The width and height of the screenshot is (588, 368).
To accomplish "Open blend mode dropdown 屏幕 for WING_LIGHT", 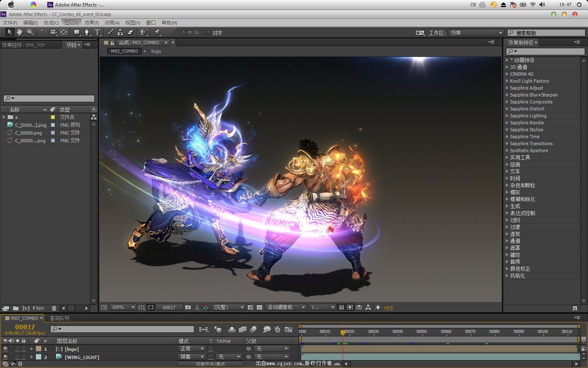I will pos(192,357).
